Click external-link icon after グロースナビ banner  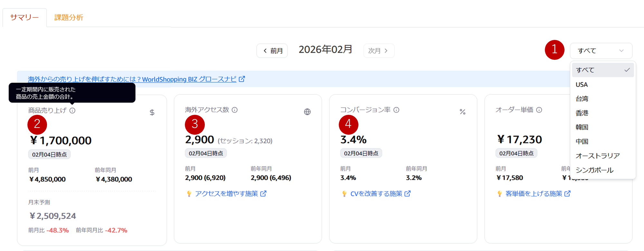[x=242, y=79]
